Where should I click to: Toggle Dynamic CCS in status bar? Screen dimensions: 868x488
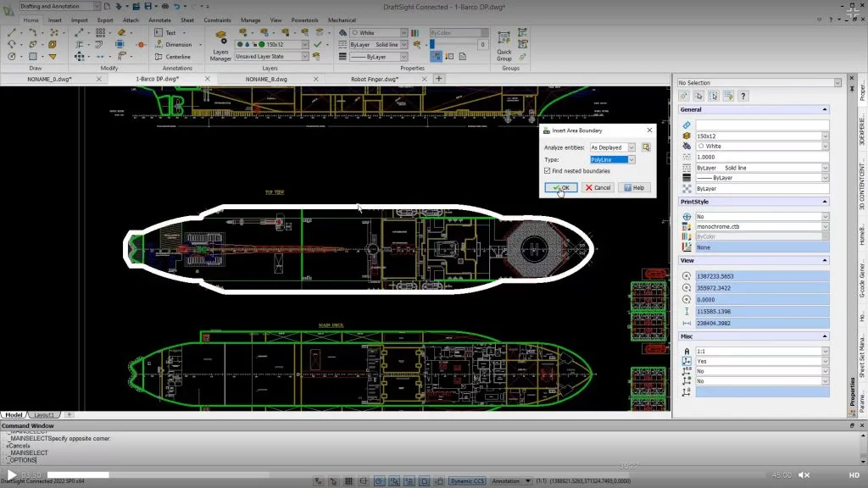466,480
